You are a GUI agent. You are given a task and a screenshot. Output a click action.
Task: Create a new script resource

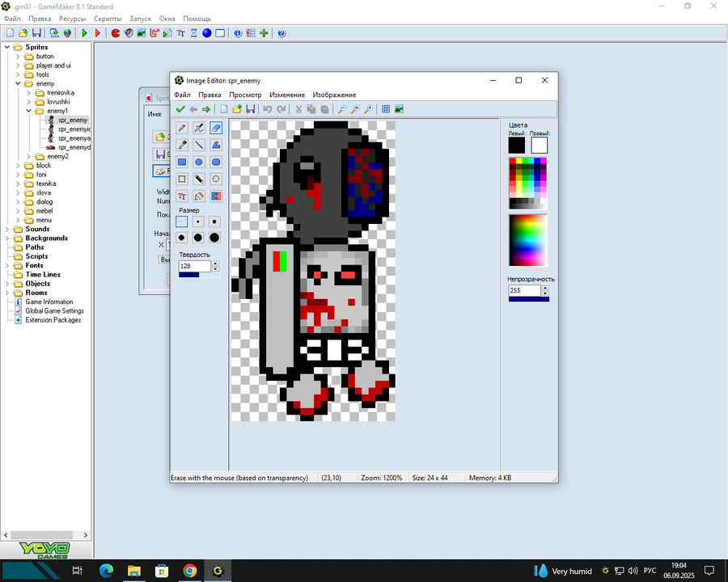click(x=167, y=33)
